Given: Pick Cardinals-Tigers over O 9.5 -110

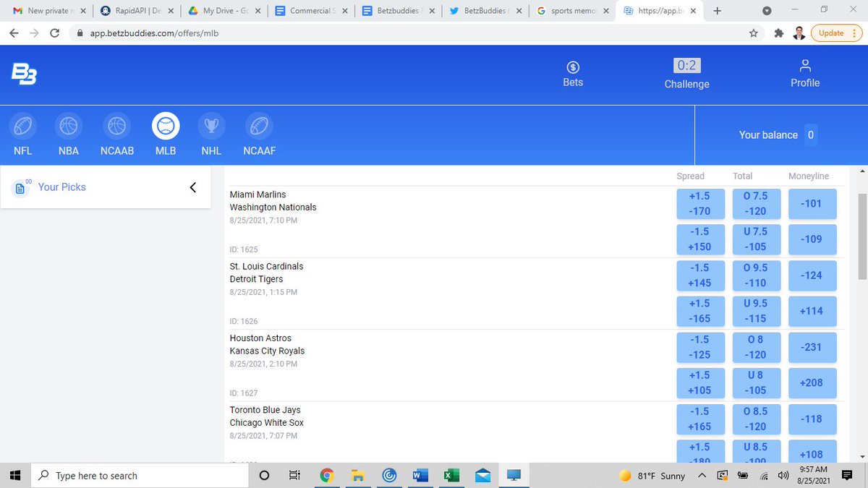Looking at the screenshot, I should point(755,275).
